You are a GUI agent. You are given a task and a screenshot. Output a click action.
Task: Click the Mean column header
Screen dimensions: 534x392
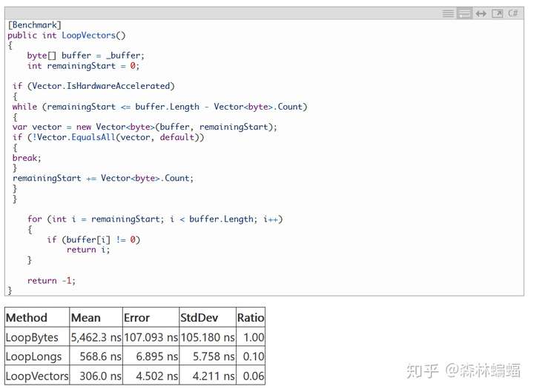[x=86, y=317]
